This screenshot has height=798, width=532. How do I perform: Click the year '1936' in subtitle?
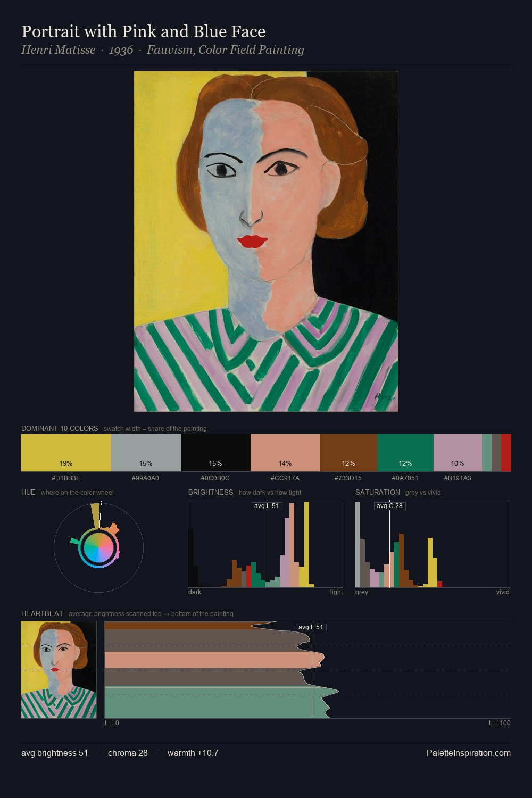tap(121, 50)
